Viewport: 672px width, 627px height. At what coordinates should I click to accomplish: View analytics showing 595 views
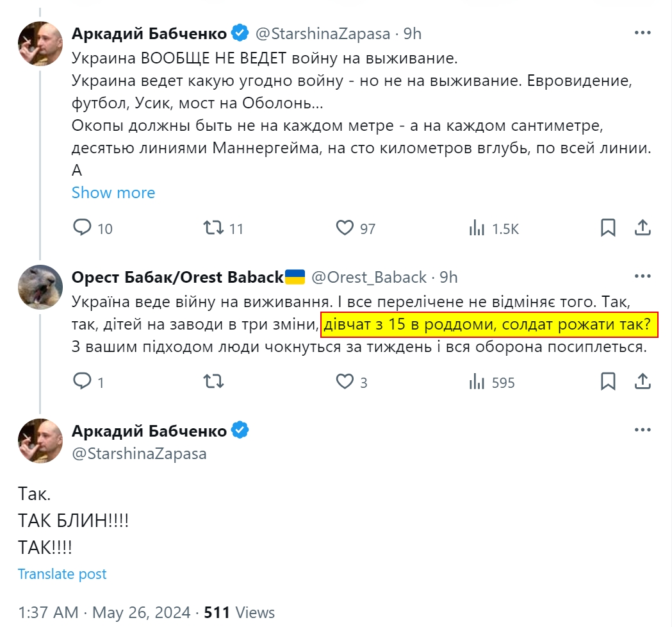(477, 382)
